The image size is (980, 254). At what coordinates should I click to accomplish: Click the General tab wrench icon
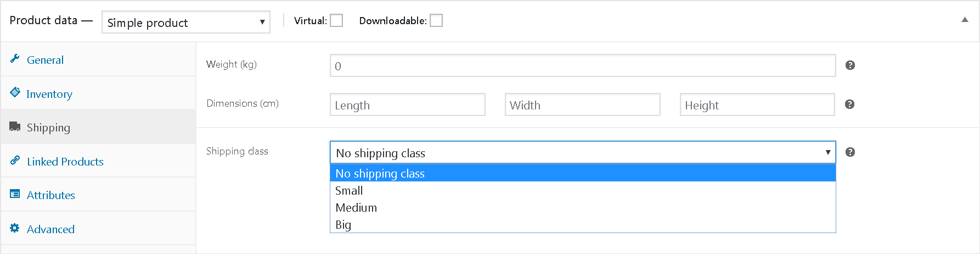pyautogui.click(x=15, y=59)
